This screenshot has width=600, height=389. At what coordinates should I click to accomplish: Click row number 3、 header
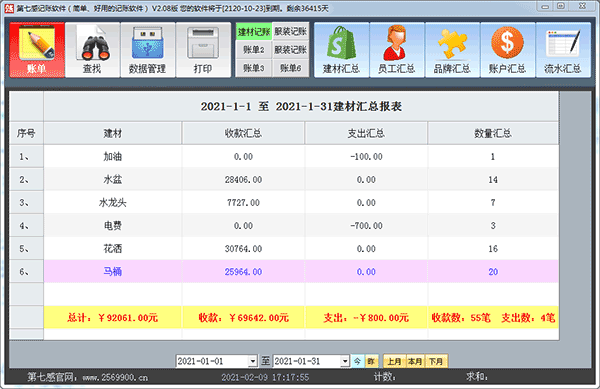tap(26, 202)
